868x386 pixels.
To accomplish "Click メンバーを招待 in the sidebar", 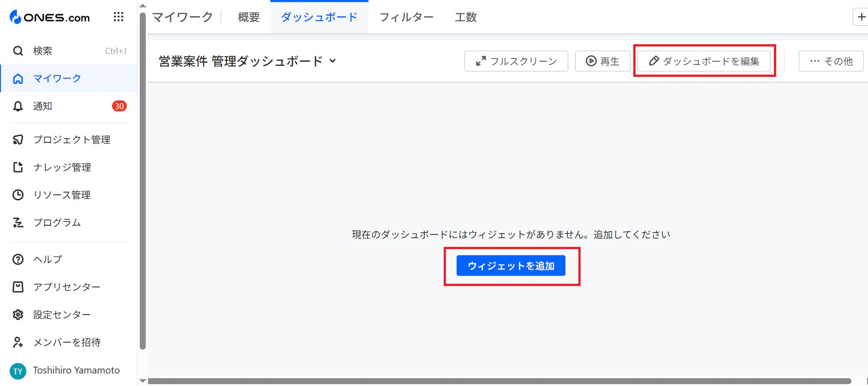I will click(69, 342).
